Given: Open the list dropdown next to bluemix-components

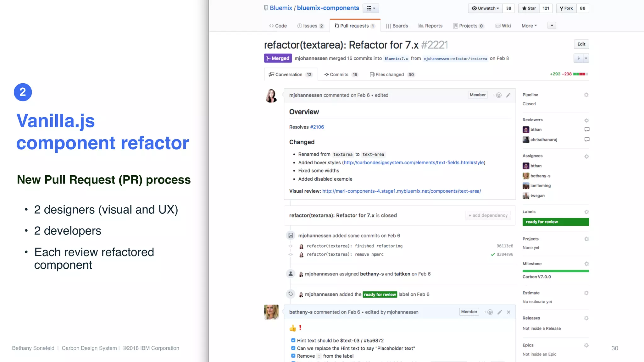Looking at the screenshot, I should [371, 8].
